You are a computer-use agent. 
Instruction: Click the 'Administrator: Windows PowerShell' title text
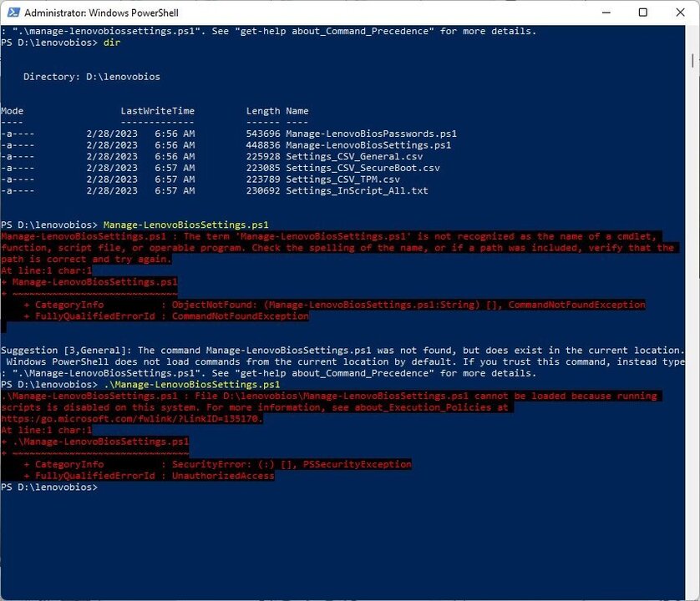click(x=101, y=13)
